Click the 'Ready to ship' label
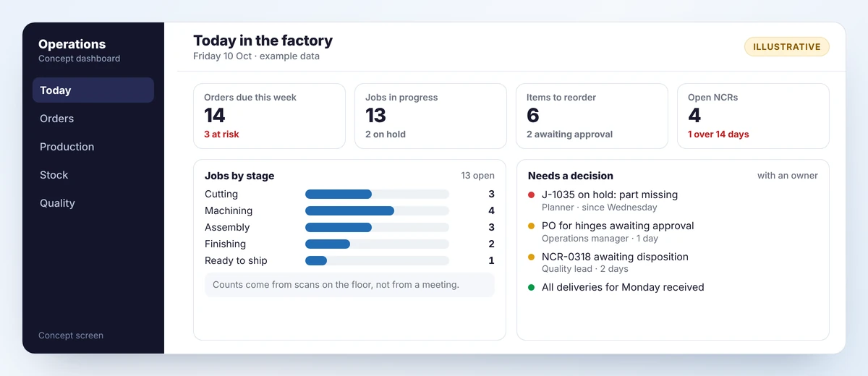 pyautogui.click(x=236, y=261)
